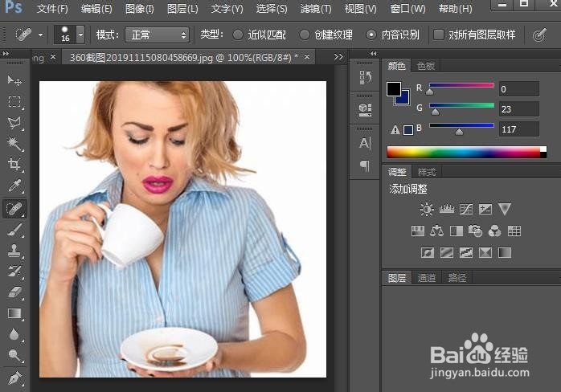The height and width of the screenshot is (392, 561).
Task: Select the Rectangular Marquee tool
Action: [x=14, y=101]
